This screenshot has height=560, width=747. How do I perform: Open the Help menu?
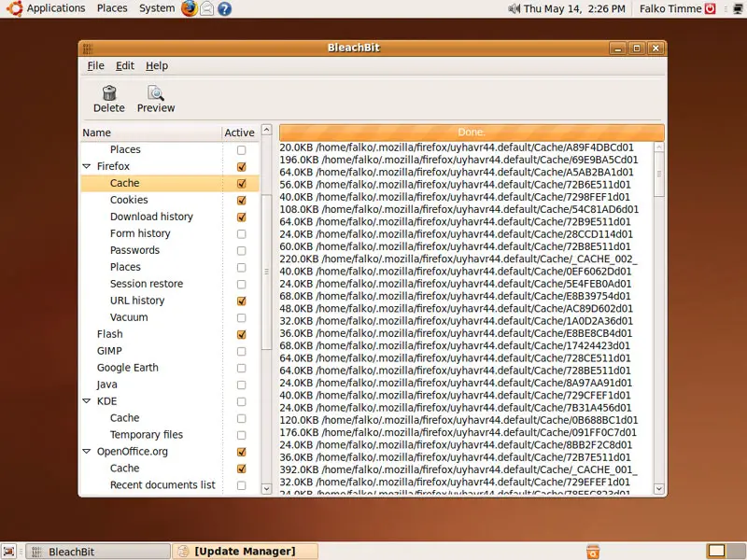157,65
